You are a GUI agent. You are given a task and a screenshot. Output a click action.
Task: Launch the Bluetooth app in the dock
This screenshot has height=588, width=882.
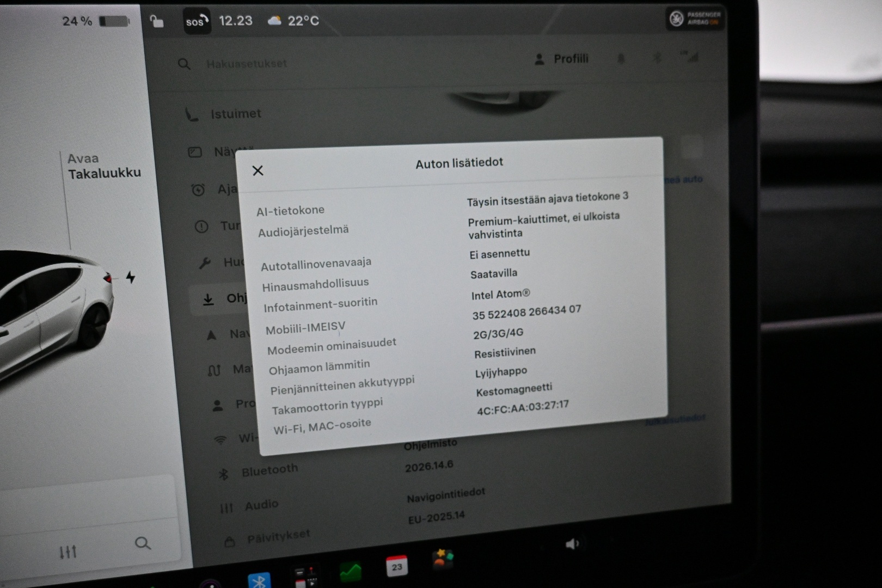point(259,581)
